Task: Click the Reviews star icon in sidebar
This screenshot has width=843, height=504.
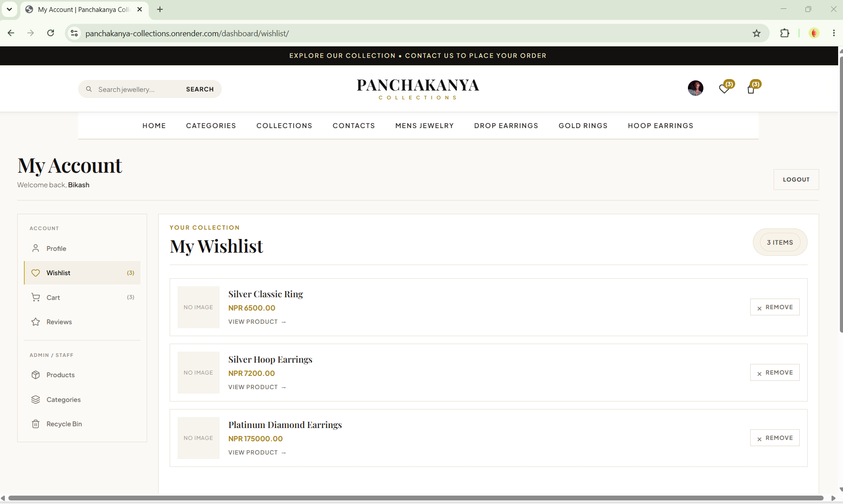Action: click(x=36, y=322)
